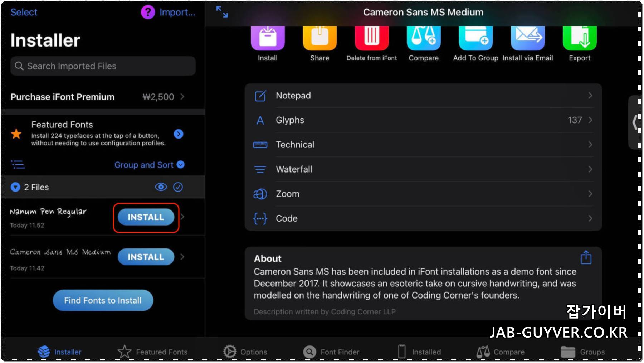
Task: Open Nanum Pen Regular details chevron
Action: (182, 217)
